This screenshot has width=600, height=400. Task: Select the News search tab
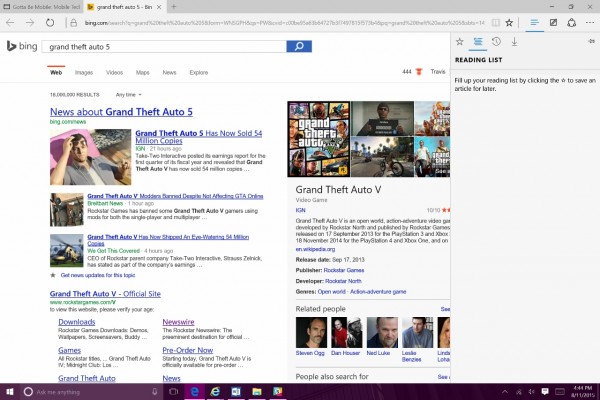(x=169, y=72)
